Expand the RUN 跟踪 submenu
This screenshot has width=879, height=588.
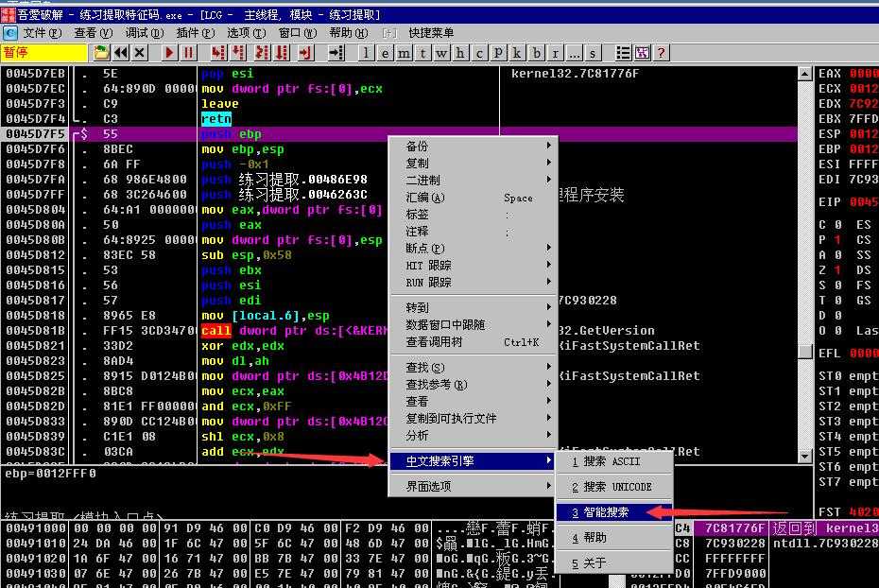pos(474,282)
